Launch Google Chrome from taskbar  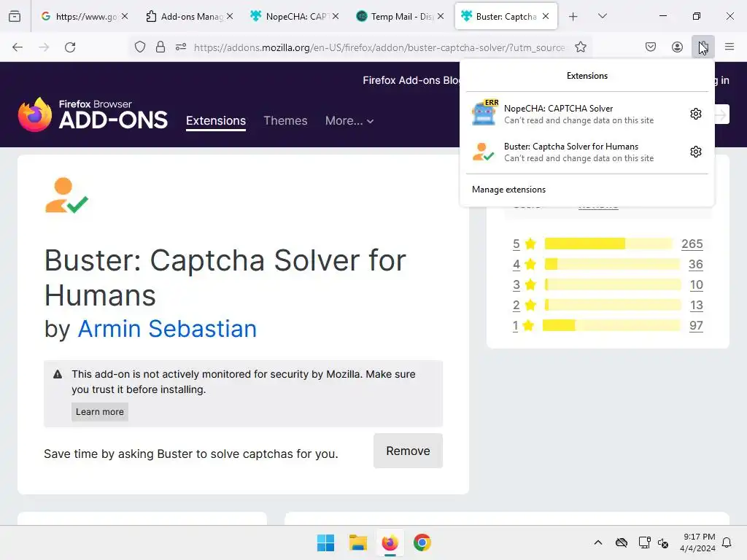coord(422,542)
